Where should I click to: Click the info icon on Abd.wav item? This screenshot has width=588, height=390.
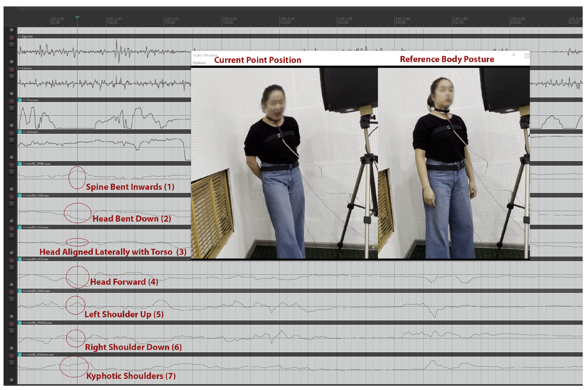tap(20, 132)
